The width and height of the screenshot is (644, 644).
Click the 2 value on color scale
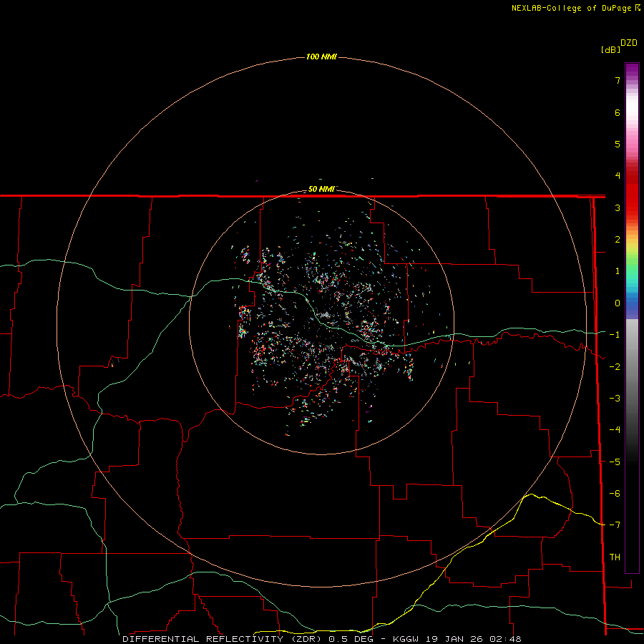pyautogui.click(x=618, y=240)
